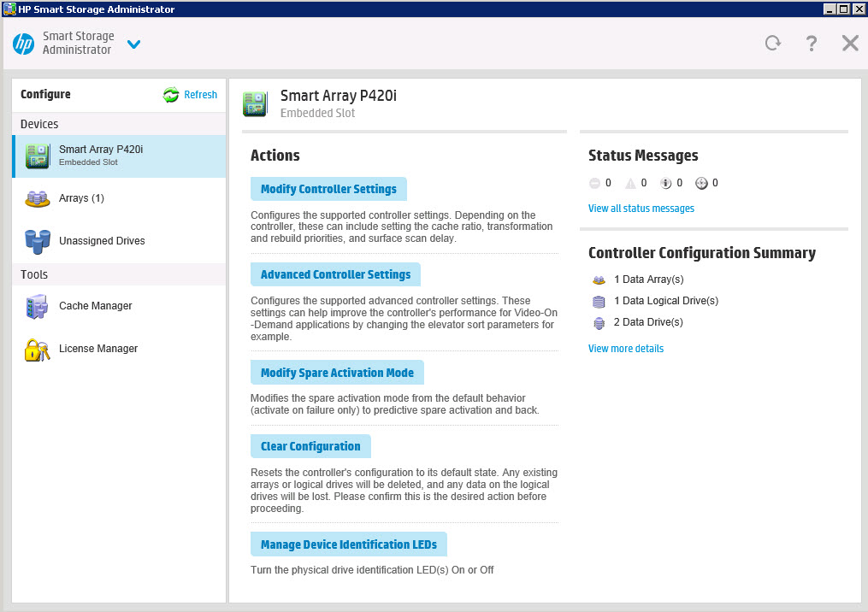868x612 pixels.
Task: Click the Smart Storage Administrator title text
Action: coord(78,43)
